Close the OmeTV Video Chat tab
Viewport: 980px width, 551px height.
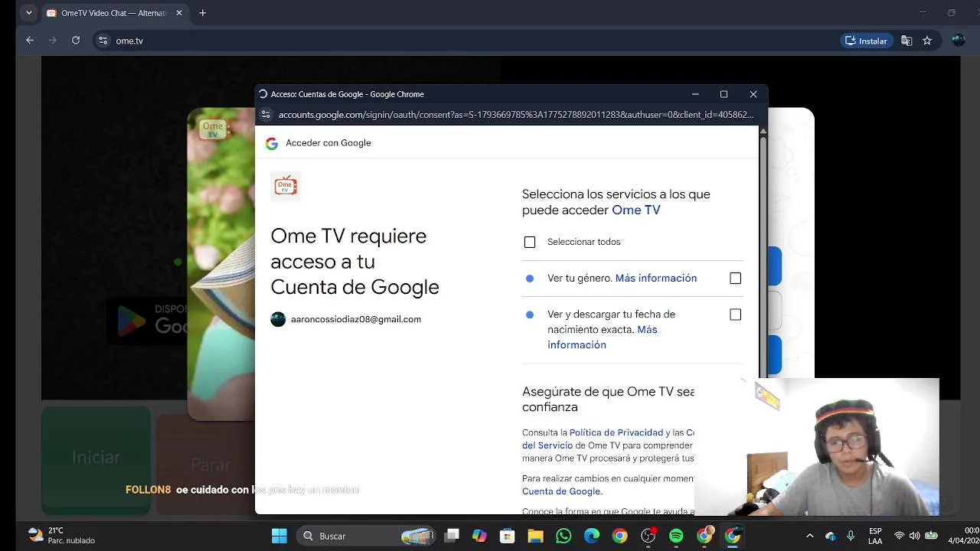179,13
